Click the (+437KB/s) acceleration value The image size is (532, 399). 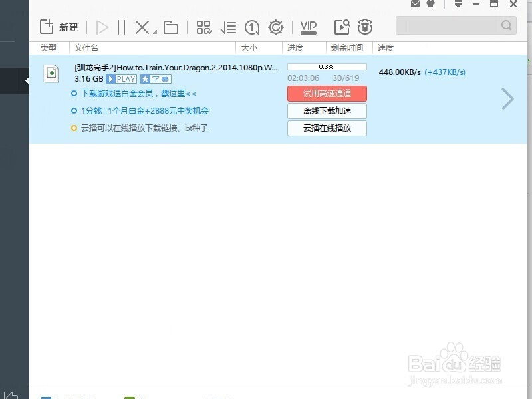445,72
